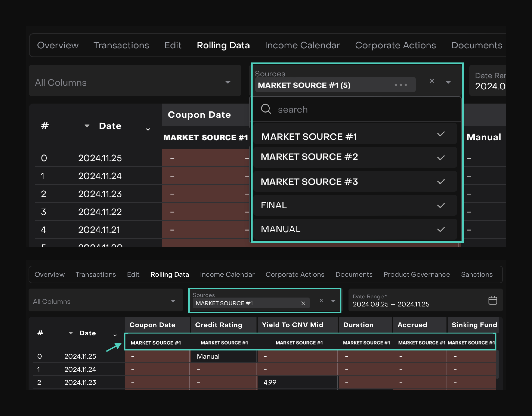This screenshot has height=416, width=532.
Task: Remove the MARKET SOURCE #1 chip in lower Sources
Action: (303, 303)
